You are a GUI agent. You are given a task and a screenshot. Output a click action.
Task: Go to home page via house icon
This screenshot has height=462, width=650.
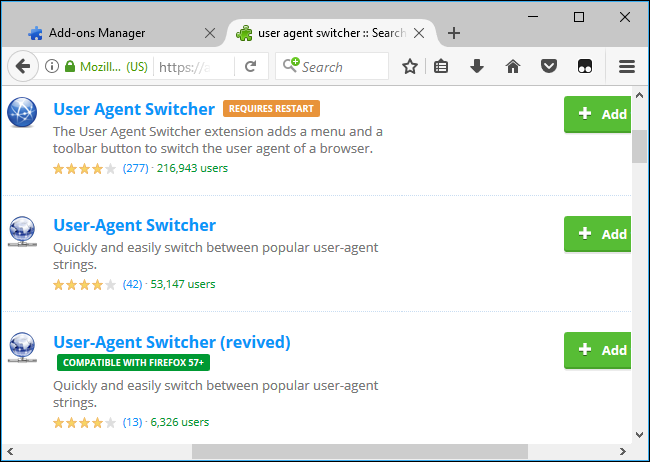click(x=513, y=66)
